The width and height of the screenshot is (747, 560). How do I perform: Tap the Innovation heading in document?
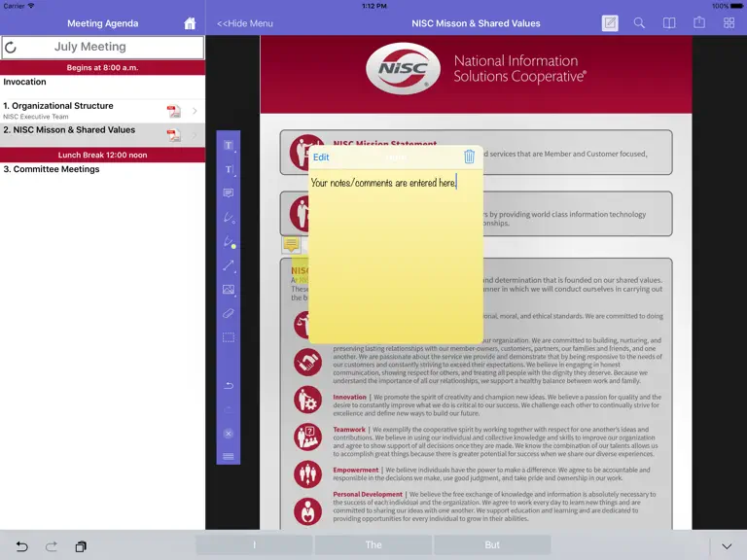pos(350,397)
